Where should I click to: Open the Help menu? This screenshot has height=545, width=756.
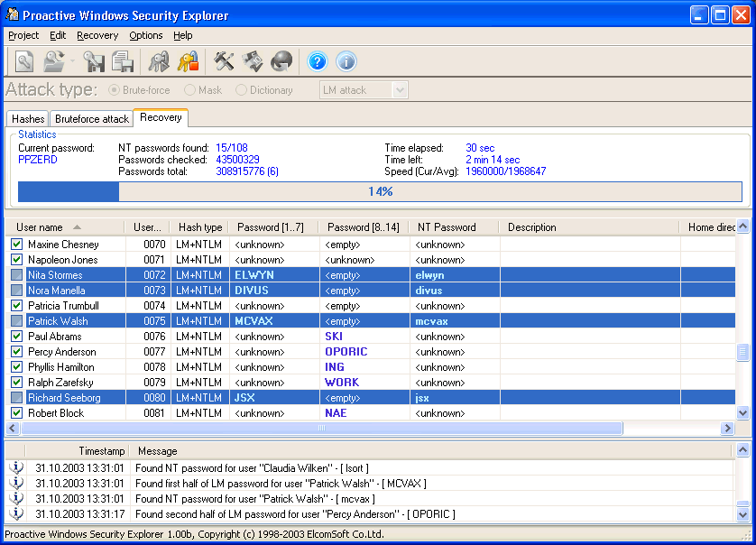(x=183, y=35)
